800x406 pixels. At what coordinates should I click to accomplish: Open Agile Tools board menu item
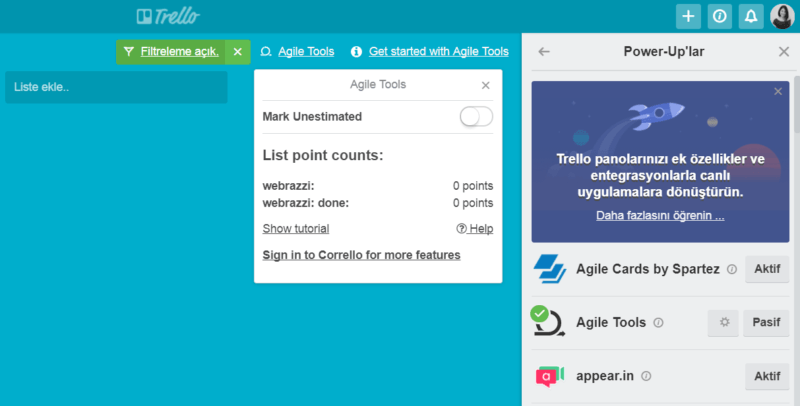297,51
